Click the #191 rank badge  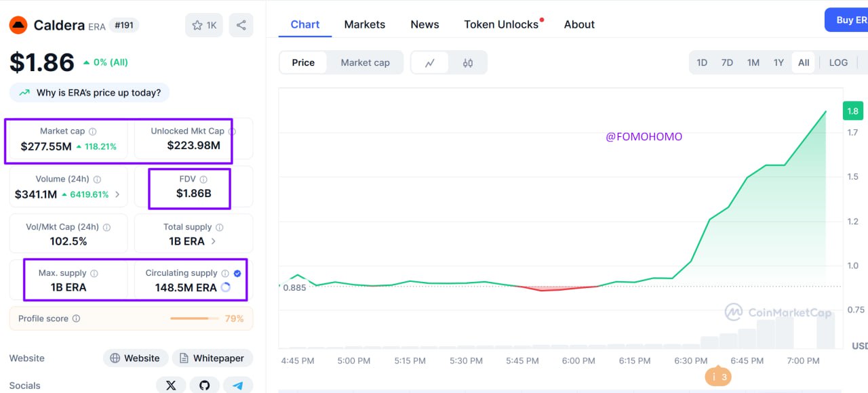125,26
